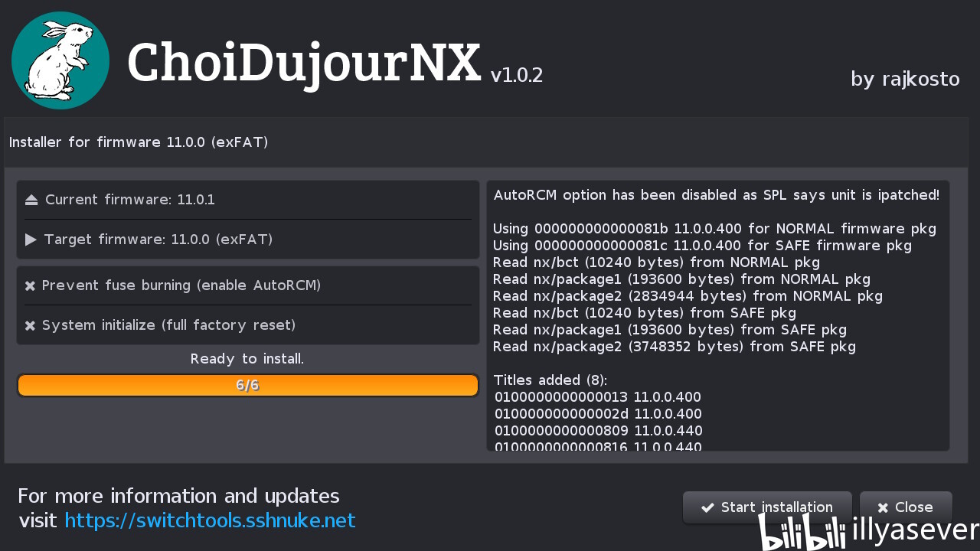The width and height of the screenshot is (980, 551).
Task: Click log line Read nx/package2 (2834944 bytes)
Action: 688,296
